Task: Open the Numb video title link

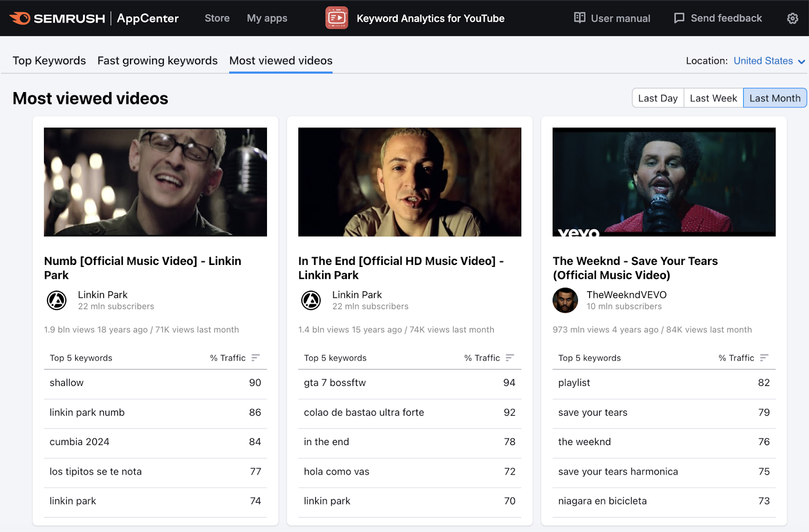Action: tap(142, 268)
